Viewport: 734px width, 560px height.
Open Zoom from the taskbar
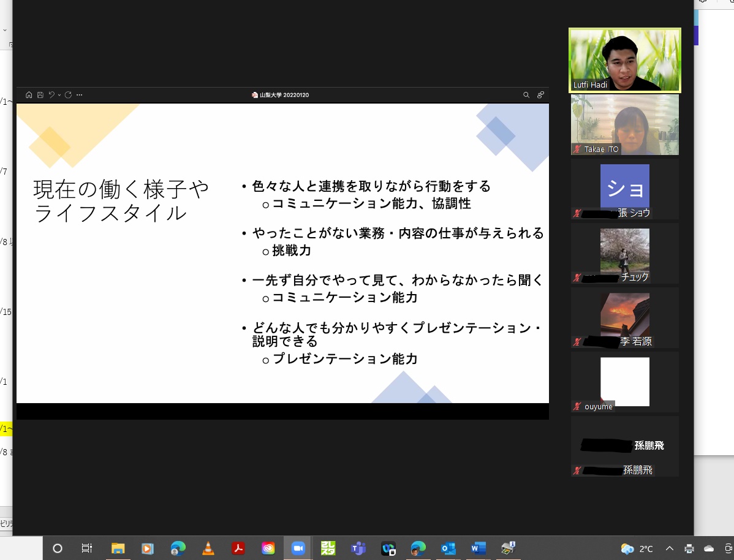(298, 548)
